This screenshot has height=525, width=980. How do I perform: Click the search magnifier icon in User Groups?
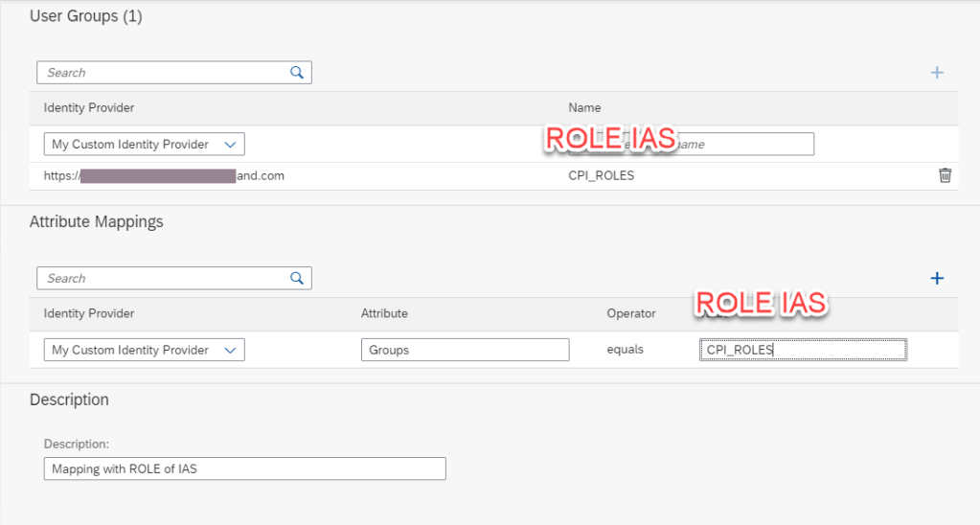pyautogui.click(x=297, y=73)
